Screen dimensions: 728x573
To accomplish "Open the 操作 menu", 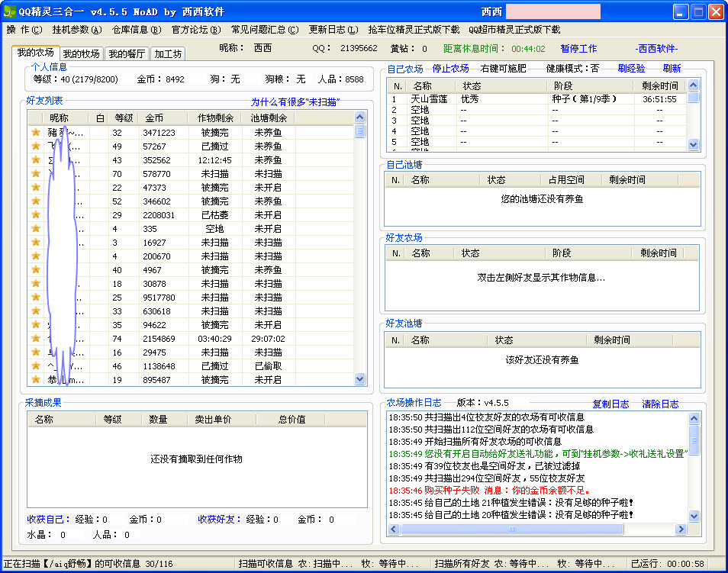I will [x=24, y=30].
